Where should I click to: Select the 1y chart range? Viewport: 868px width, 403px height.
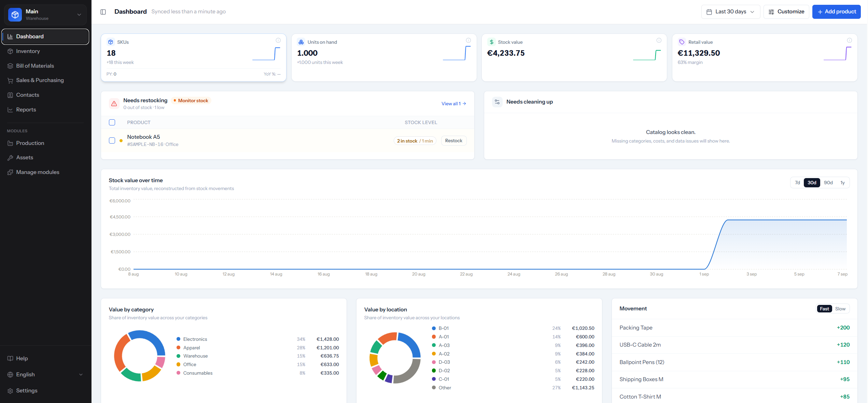[842, 183]
